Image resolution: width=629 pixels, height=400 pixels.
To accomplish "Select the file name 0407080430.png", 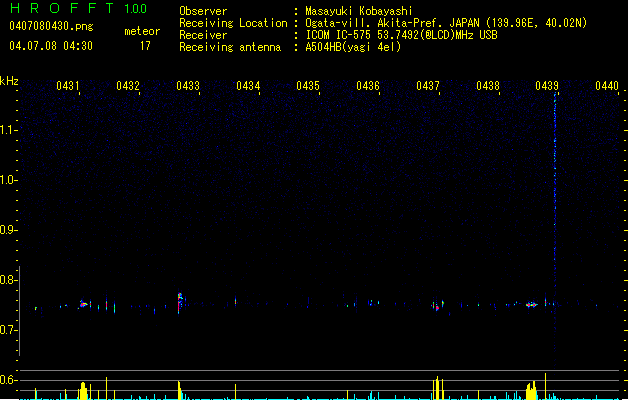I will coord(51,26).
